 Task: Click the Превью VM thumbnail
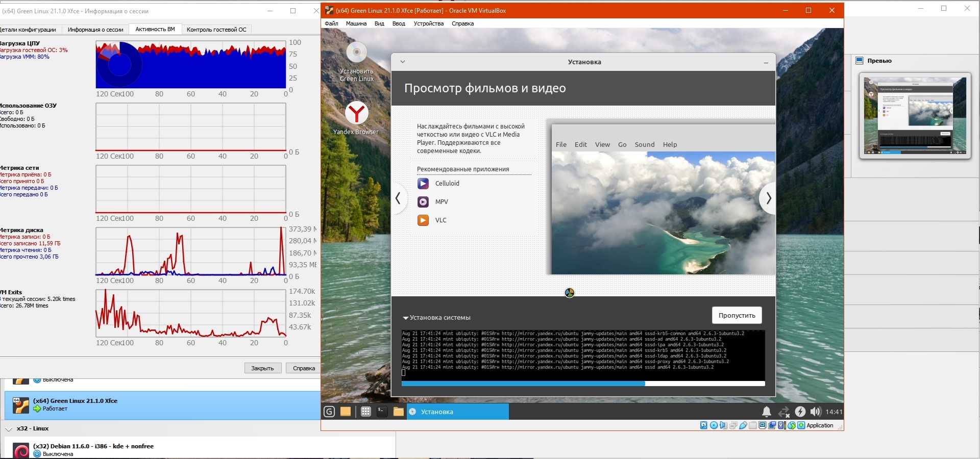pyautogui.click(x=915, y=116)
